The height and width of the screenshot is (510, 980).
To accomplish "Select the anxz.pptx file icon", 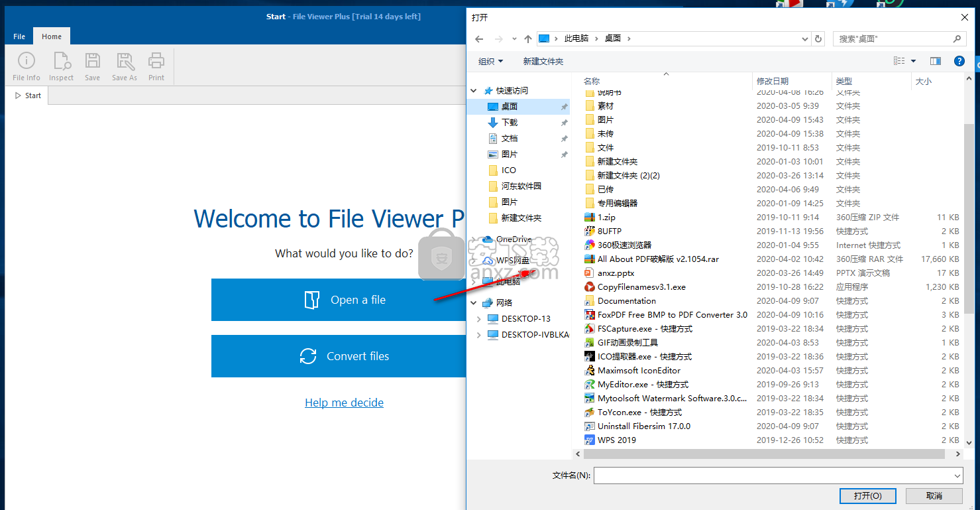I will point(590,273).
